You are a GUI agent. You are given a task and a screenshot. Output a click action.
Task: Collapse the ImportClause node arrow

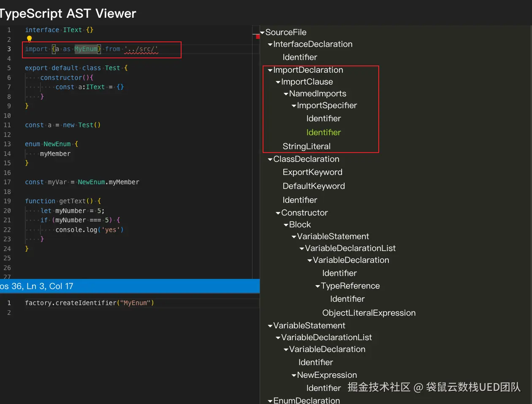tap(278, 82)
